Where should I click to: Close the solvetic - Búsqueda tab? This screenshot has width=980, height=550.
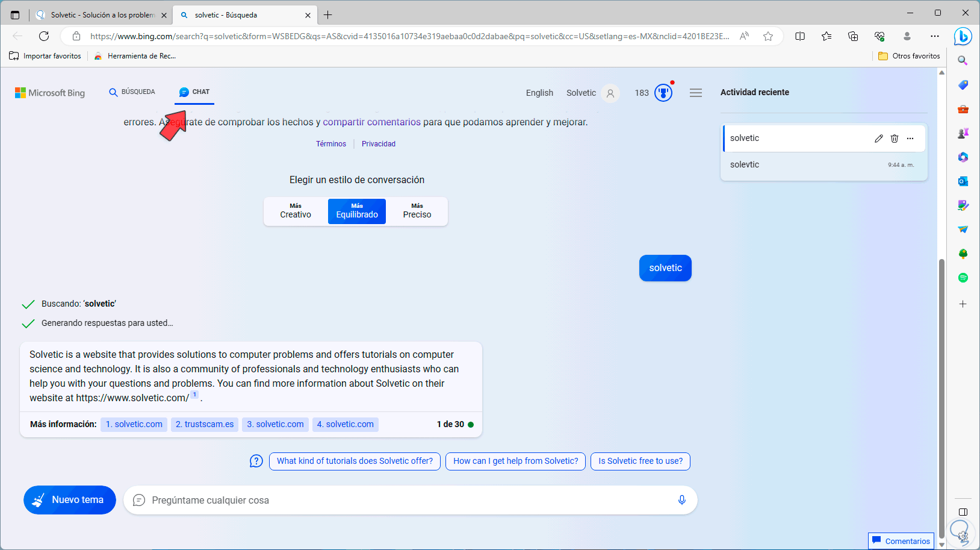[x=308, y=15]
